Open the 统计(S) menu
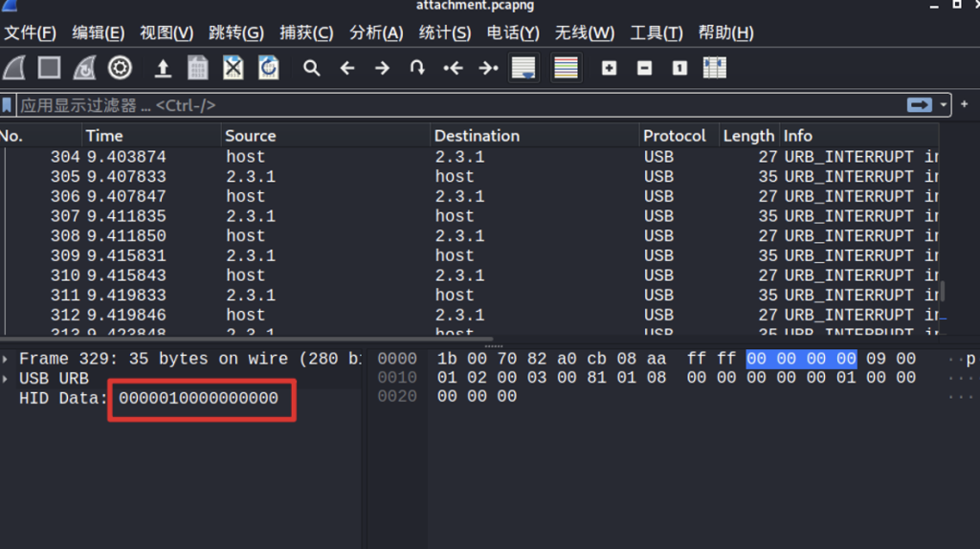Screen dimensions: 980x549 pos(445,33)
